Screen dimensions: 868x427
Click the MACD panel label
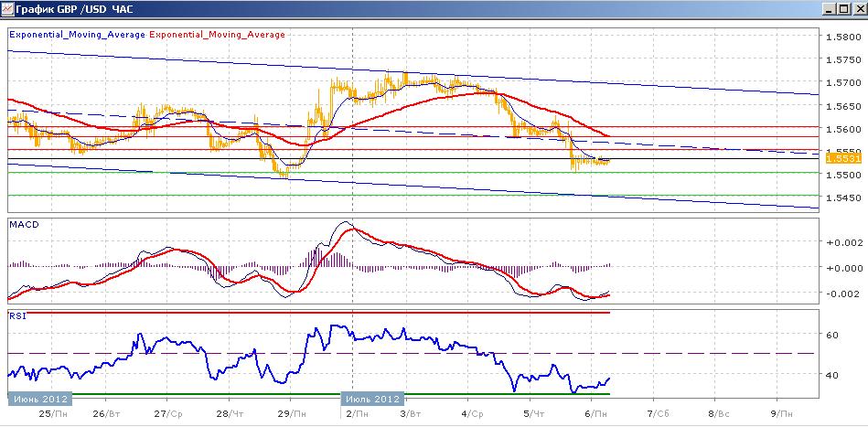click(23, 225)
